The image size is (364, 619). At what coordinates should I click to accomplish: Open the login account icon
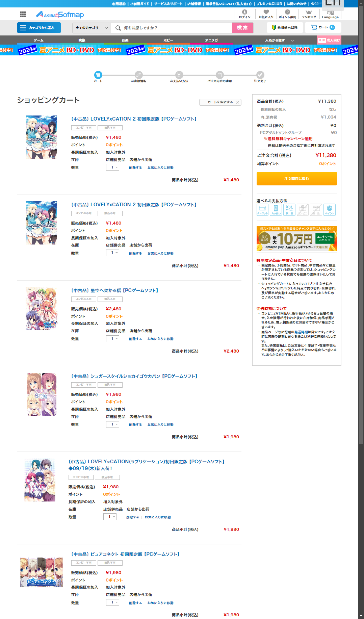pyautogui.click(x=244, y=14)
